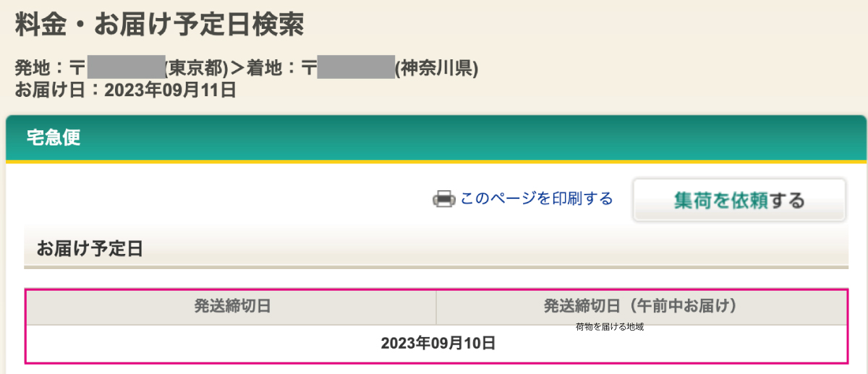Click the (東京都) origin prefecture text
The image size is (868, 374).
[196, 69]
